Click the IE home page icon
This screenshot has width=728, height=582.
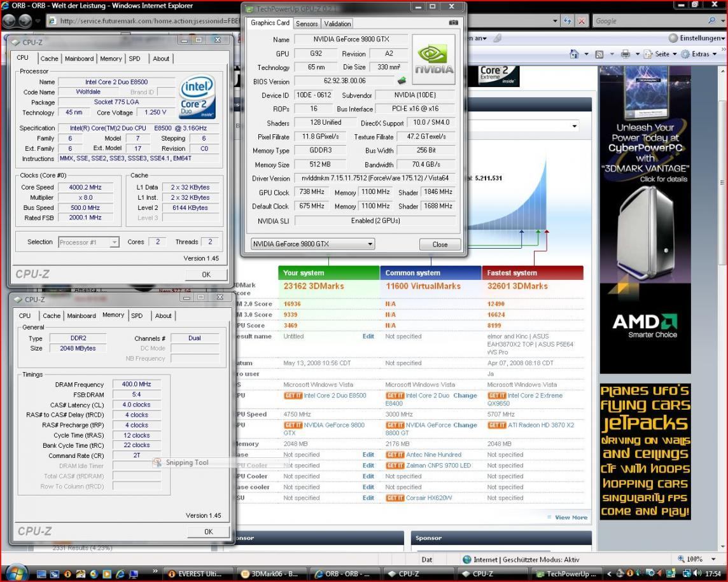(575, 54)
